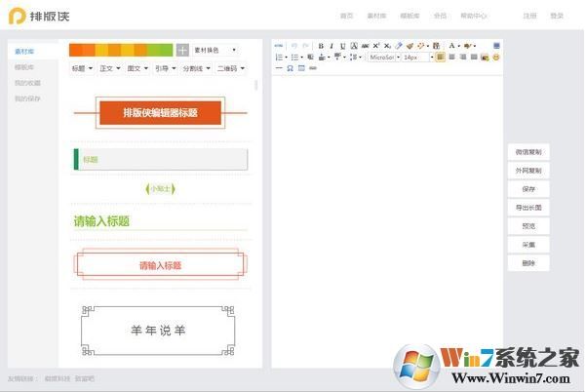
Task: Click the undo arrow icon
Action: click(294, 46)
